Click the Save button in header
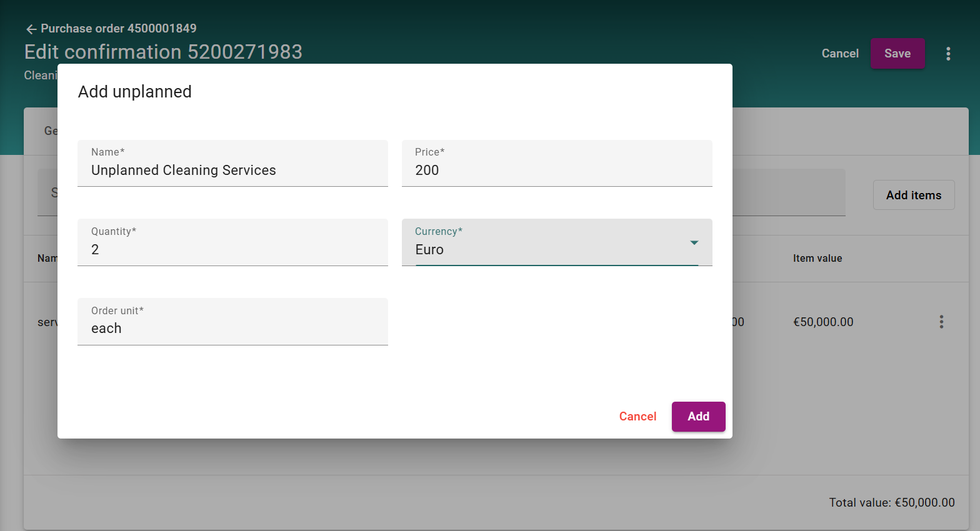Viewport: 980px width, 531px height. coord(897,54)
